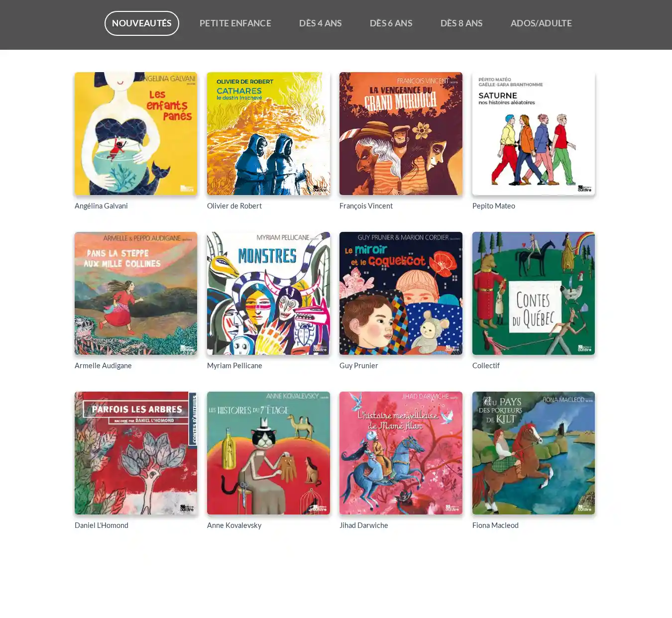
Task: Open author link Jihad Darwiche
Action: coord(363,525)
